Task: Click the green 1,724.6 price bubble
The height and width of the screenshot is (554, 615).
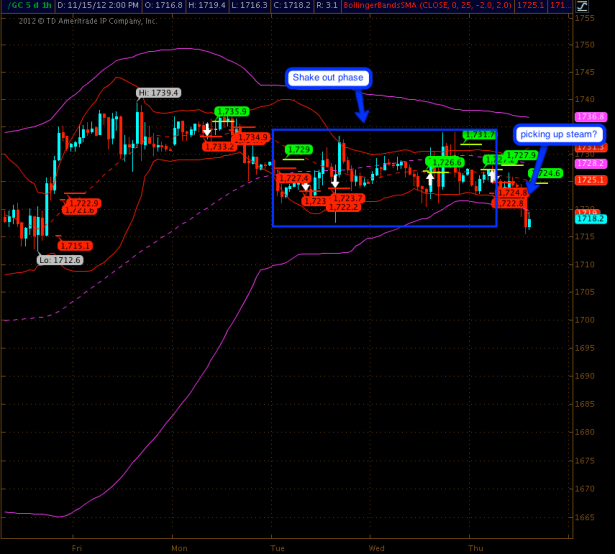Action: [546, 173]
